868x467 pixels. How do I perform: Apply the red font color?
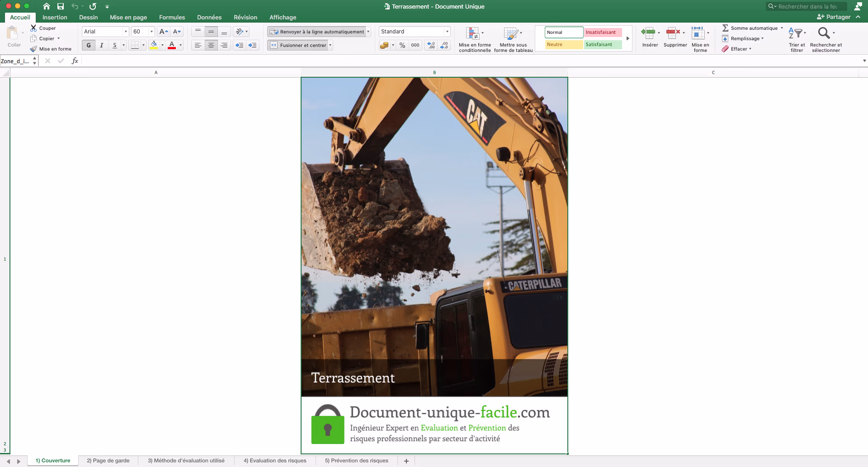172,45
